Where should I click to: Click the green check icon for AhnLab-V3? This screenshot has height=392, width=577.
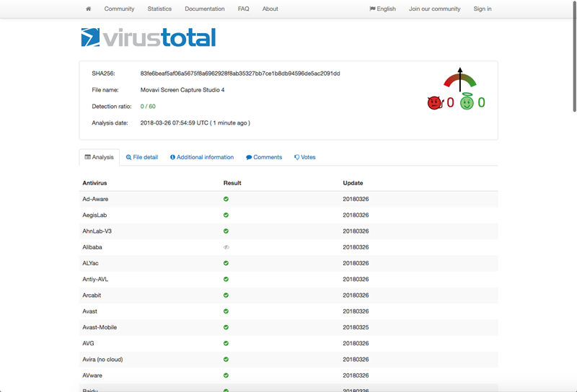click(x=226, y=231)
